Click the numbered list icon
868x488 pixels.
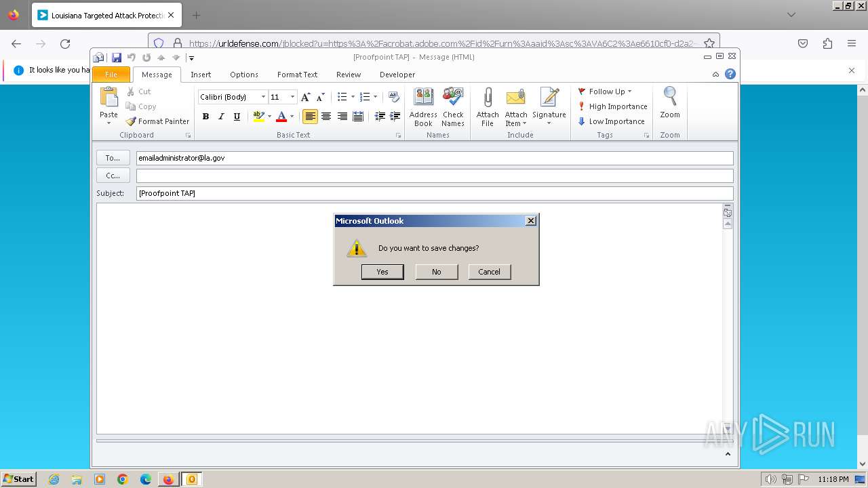point(365,97)
